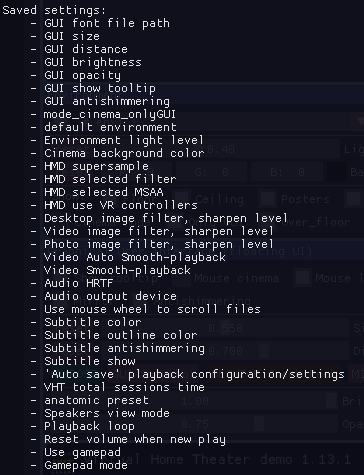Screen dimensions: 364x475
Task: Click the B: 0 color value field
Action: [x=287, y=172]
